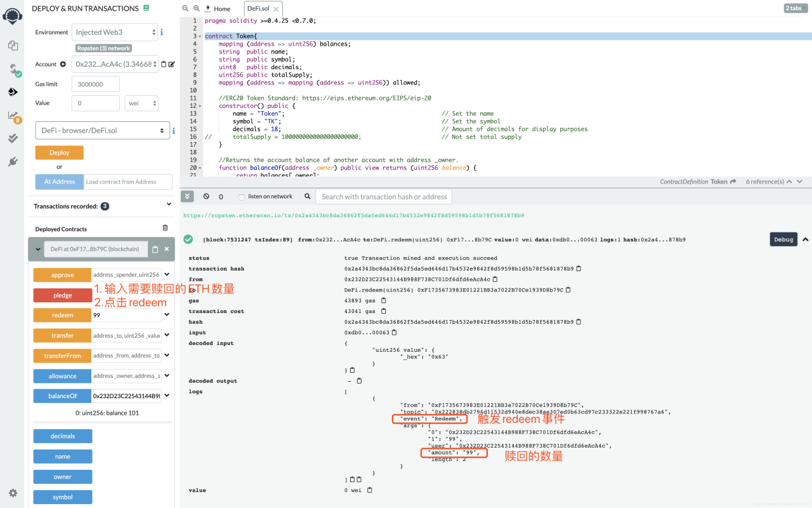Image resolution: width=812 pixels, height=508 pixels.
Task: Enable the listen on network checkbox
Action: point(242,197)
